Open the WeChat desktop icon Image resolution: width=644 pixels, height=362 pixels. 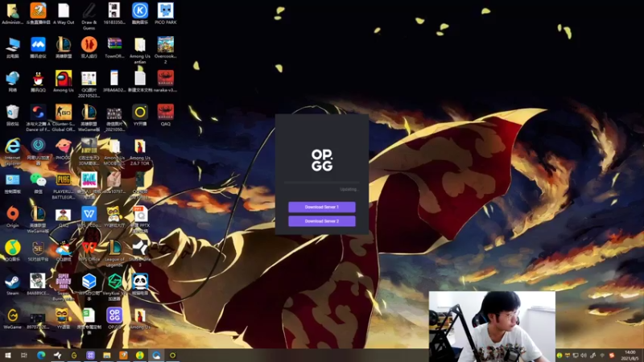pos(38,183)
